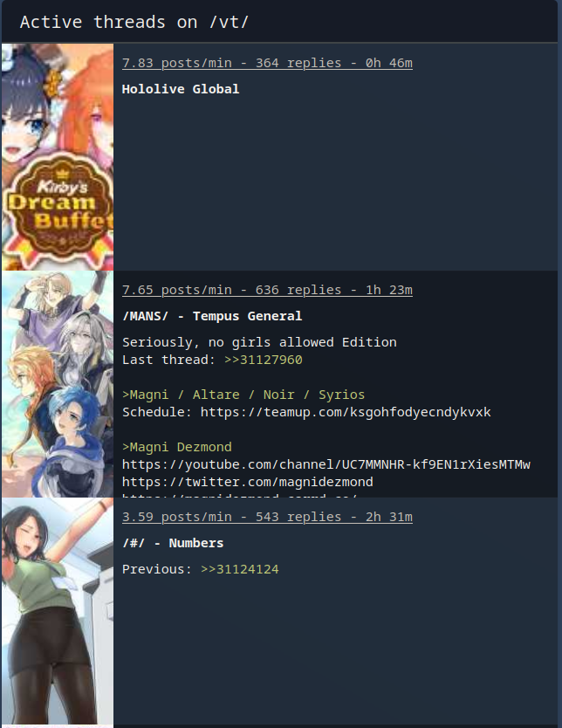Open Magni Dezmond's YouTube channel URL

(x=326, y=464)
